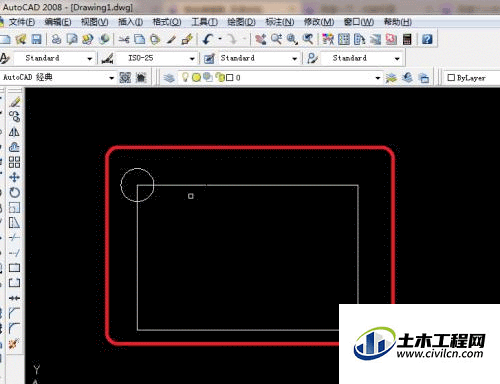Select the Match Properties brush icon
The image size is (500, 384).
[x=171, y=39]
